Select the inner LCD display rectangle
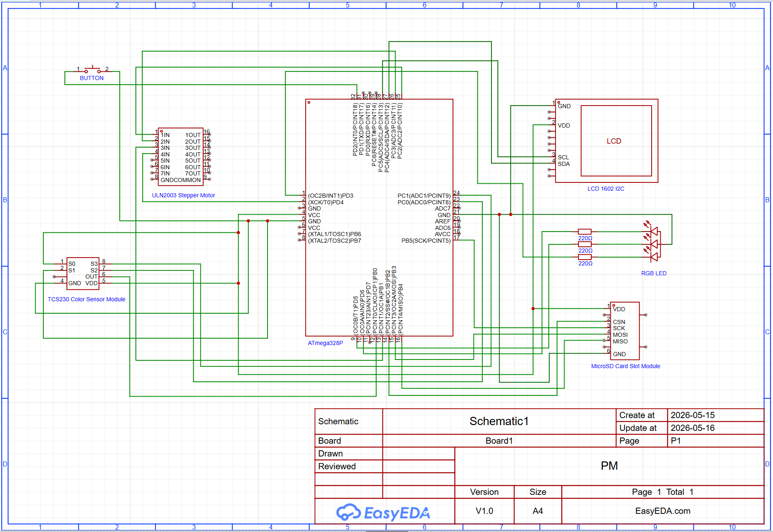The height and width of the screenshot is (532, 773). [616, 141]
